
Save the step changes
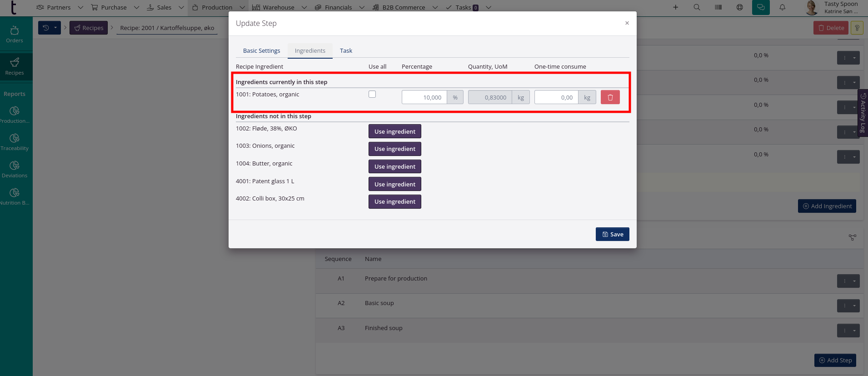pyautogui.click(x=612, y=234)
